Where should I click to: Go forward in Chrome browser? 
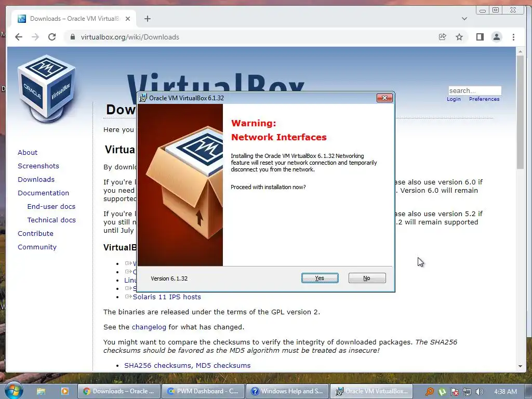click(35, 37)
